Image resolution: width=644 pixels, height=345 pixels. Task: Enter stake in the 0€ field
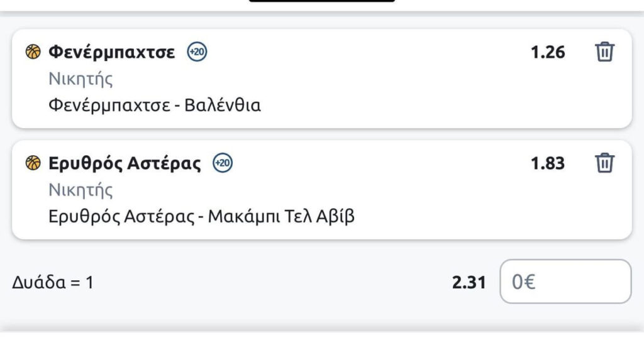click(x=565, y=282)
